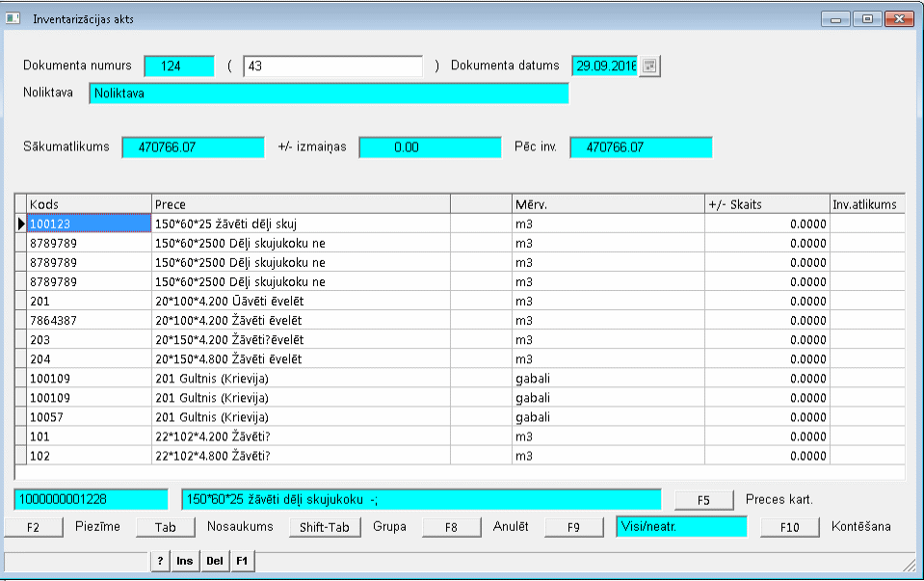Screen dimensions: 924x581
Task: Click product cell '22*102*4.200 Žāvēti?'
Action: tap(302, 436)
